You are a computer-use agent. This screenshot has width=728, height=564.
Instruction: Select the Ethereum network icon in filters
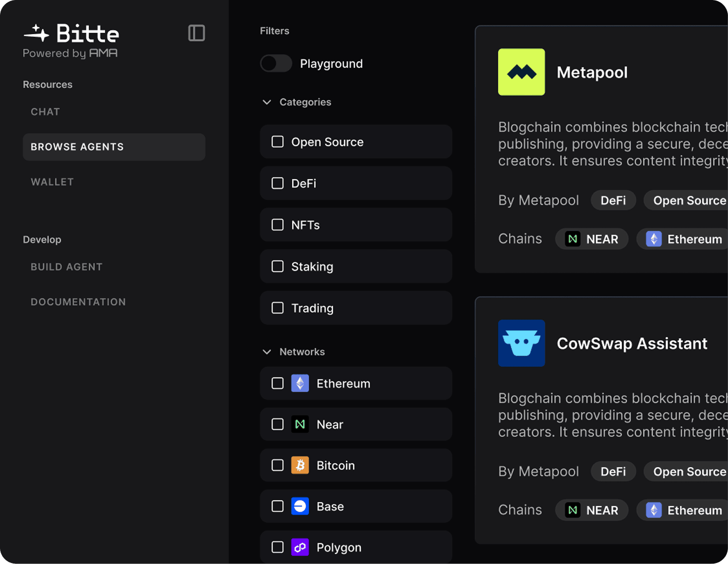click(300, 383)
